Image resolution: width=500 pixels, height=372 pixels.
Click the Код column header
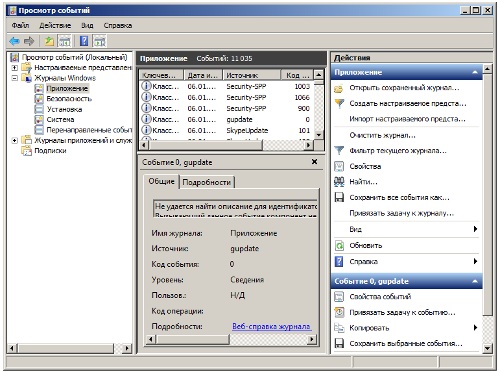(x=297, y=75)
